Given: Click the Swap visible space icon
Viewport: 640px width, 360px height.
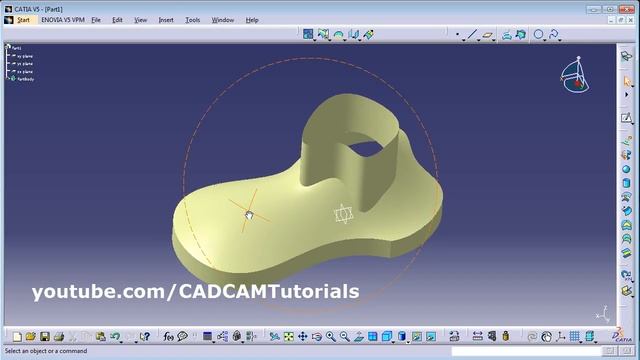Looking at the screenshot, I should [431, 337].
